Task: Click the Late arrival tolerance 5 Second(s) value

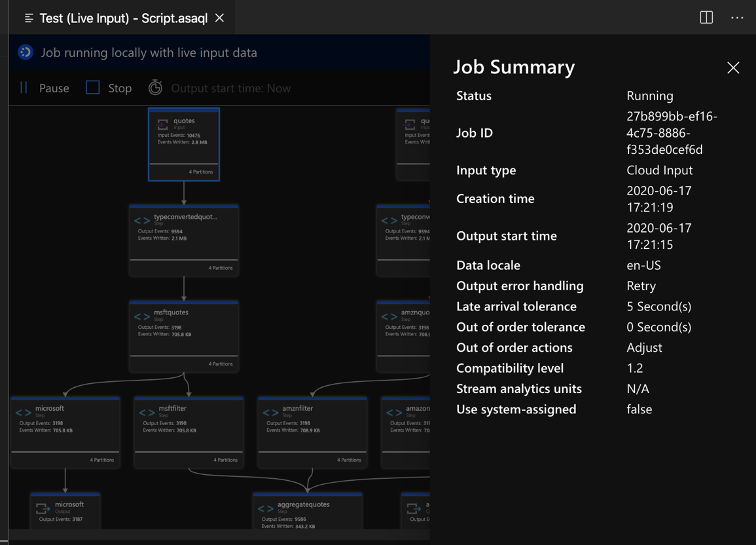Action: point(658,307)
